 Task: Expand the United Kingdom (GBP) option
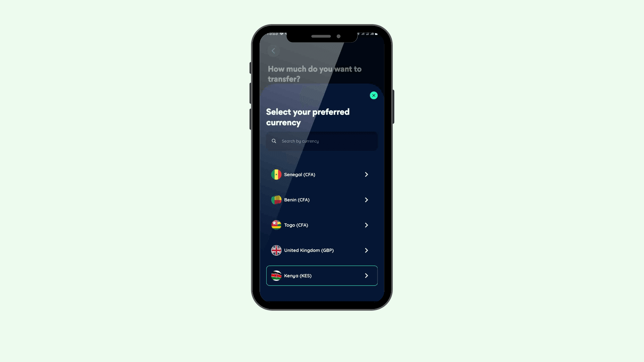pos(366,250)
